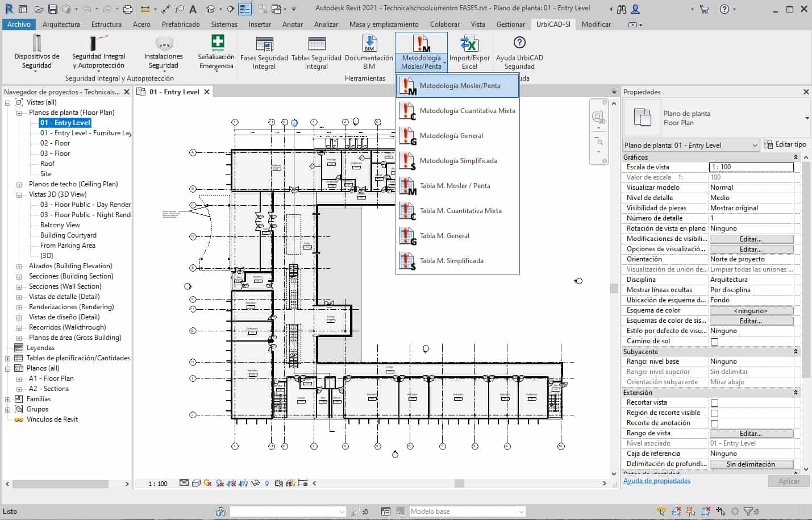The image size is (812, 520).
Task: Select Tabla M. Cuantitativa Mixta entry
Action: (x=457, y=211)
